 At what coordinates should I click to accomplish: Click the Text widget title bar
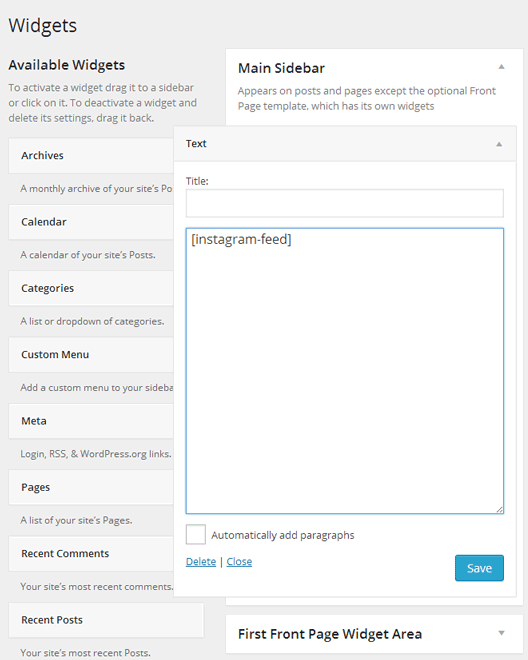click(x=345, y=144)
